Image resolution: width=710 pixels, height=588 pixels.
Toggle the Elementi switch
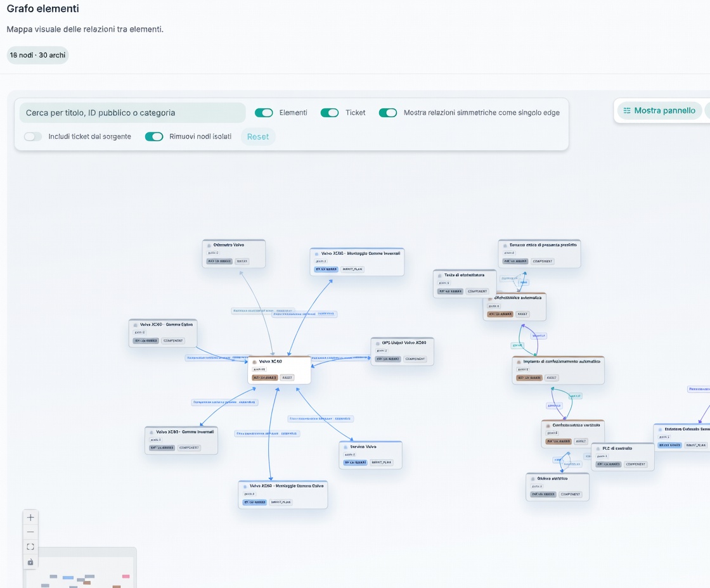pyautogui.click(x=264, y=113)
